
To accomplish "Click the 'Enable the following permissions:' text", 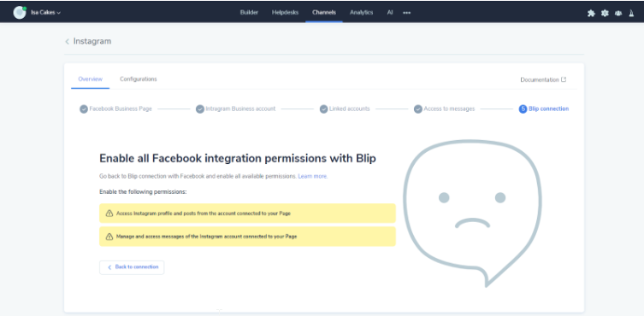I will click(x=143, y=191).
